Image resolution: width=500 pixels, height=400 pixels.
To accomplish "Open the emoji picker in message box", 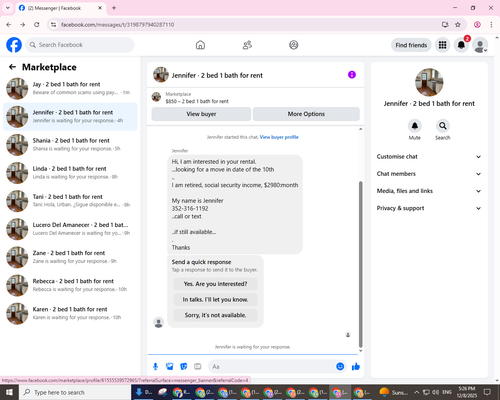I will click(x=340, y=366).
